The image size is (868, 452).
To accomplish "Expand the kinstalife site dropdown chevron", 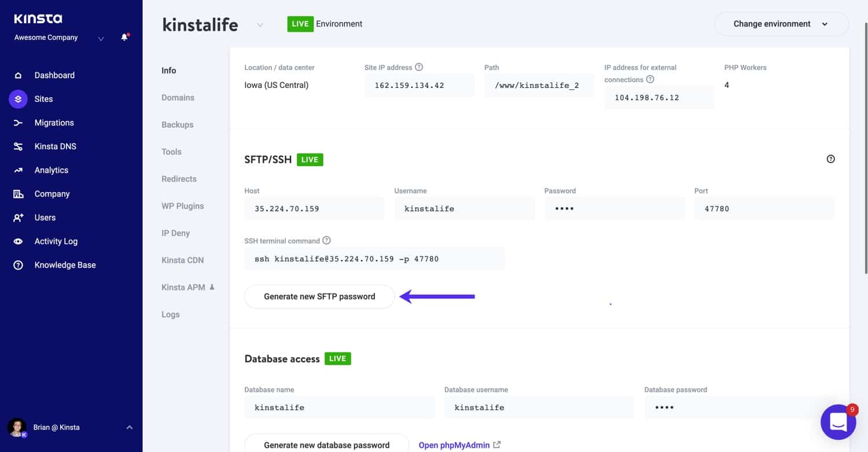I will pos(260,25).
